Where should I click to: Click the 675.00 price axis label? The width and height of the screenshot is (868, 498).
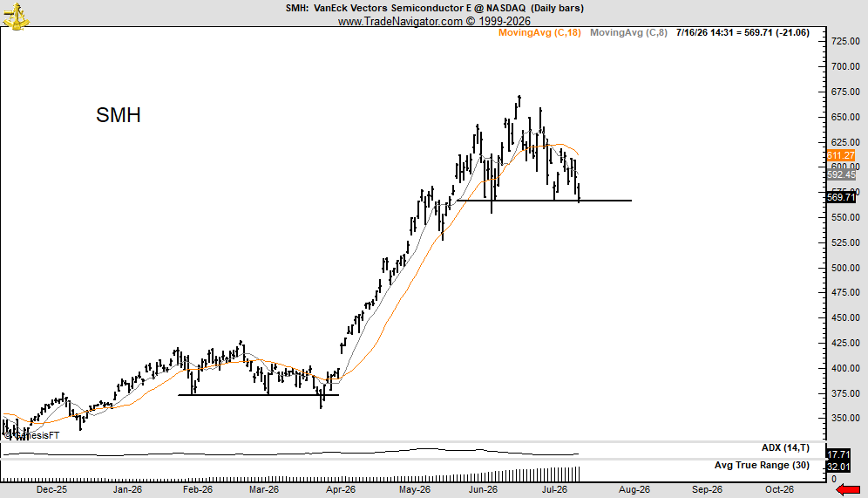point(846,92)
